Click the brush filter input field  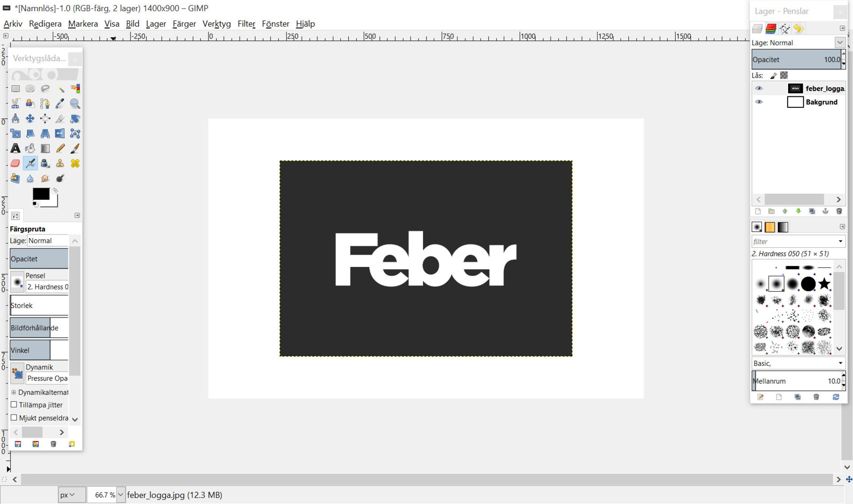[x=794, y=242]
